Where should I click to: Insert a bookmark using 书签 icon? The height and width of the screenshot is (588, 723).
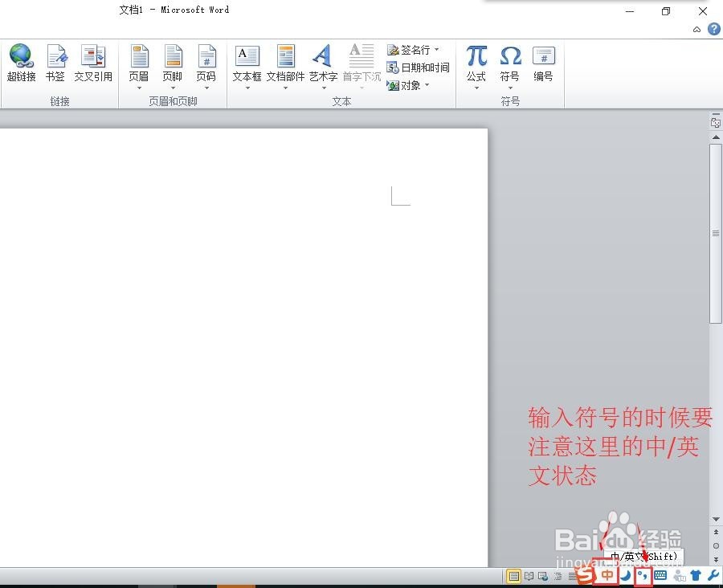55,63
